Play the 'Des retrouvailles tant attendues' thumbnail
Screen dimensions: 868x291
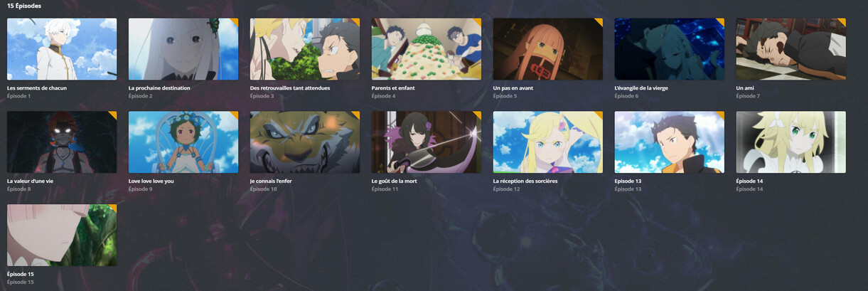tap(305, 49)
